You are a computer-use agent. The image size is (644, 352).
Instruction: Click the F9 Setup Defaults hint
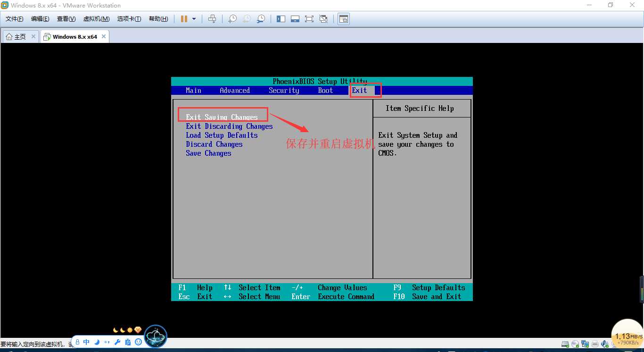point(429,287)
